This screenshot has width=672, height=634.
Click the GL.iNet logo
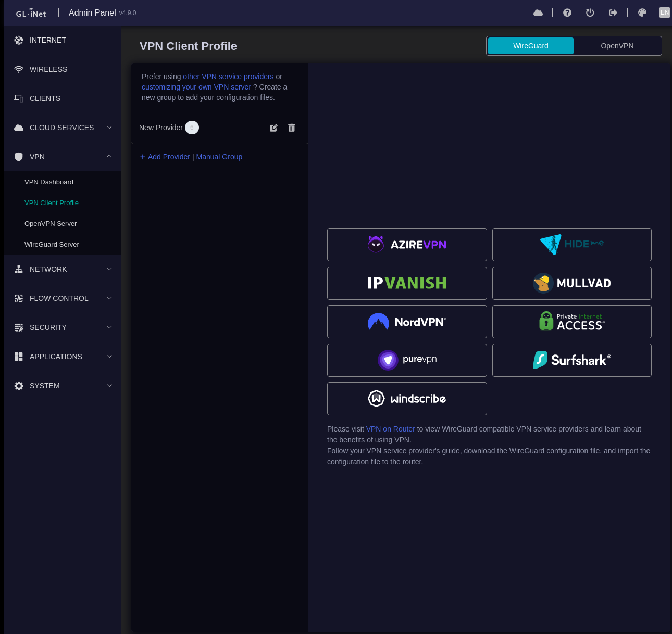pyautogui.click(x=31, y=13)
